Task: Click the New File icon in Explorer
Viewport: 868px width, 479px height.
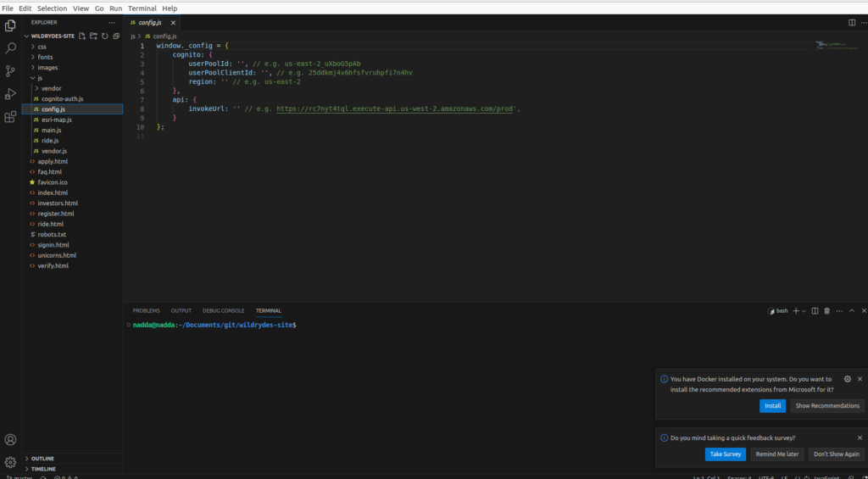Action: tap(82, 36)
